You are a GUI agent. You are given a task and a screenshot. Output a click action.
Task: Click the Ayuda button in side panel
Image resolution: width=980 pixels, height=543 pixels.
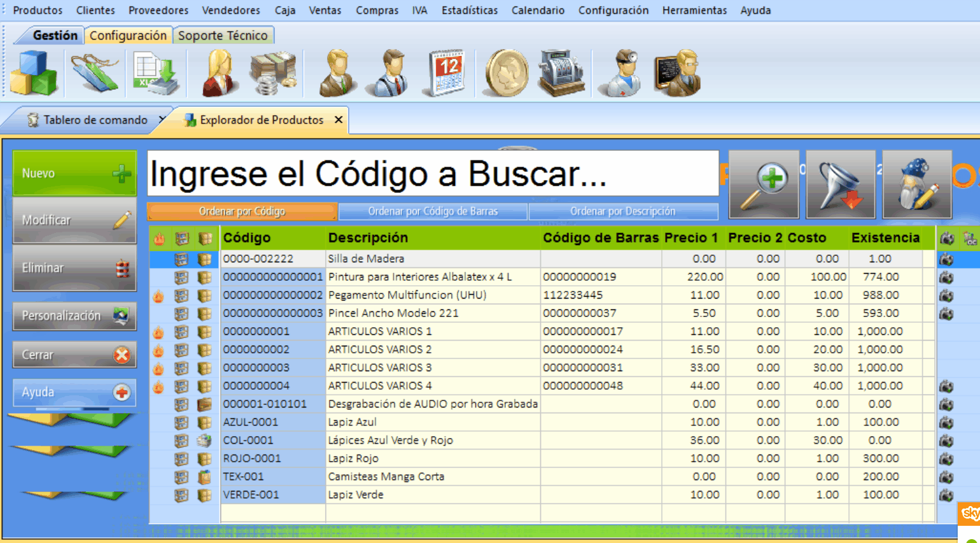(x=74, y=392)
